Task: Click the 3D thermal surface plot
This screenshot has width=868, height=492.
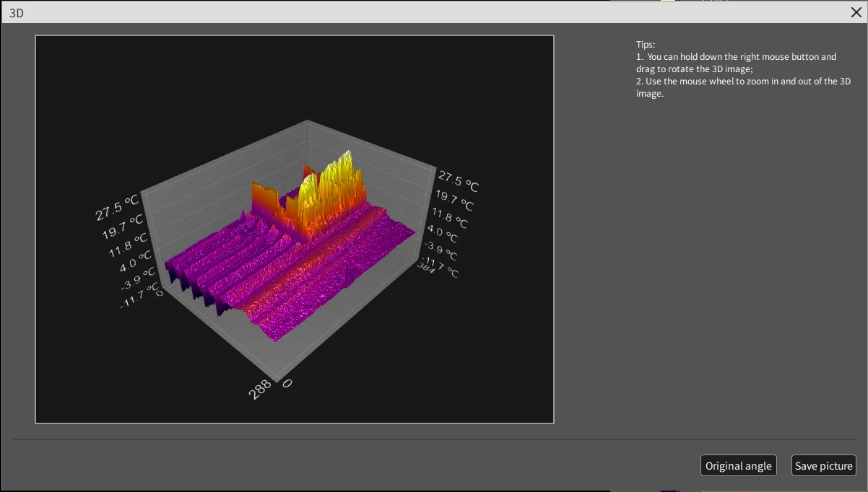Action: pos(295,229)
